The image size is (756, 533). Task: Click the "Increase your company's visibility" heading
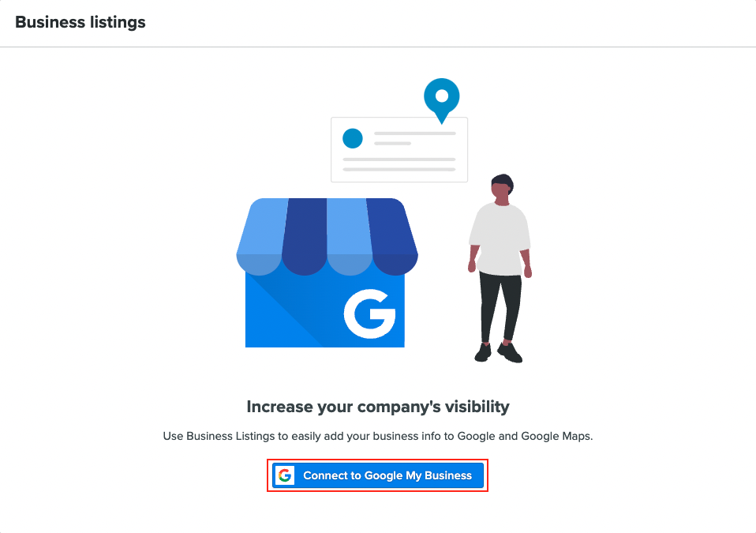click(378, 407)
